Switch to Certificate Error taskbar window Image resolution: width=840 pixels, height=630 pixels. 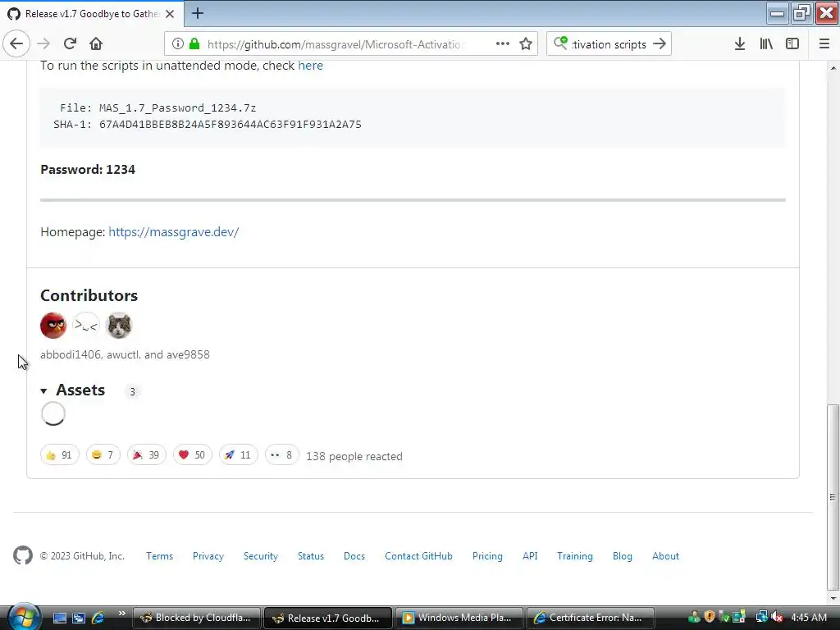coord(591,618)
